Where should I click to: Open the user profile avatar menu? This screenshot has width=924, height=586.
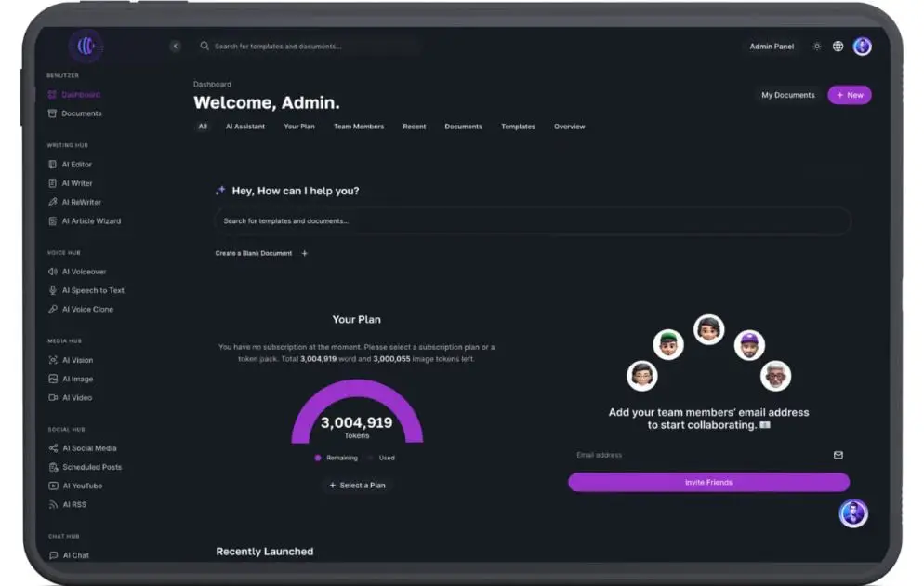[862, 47]
